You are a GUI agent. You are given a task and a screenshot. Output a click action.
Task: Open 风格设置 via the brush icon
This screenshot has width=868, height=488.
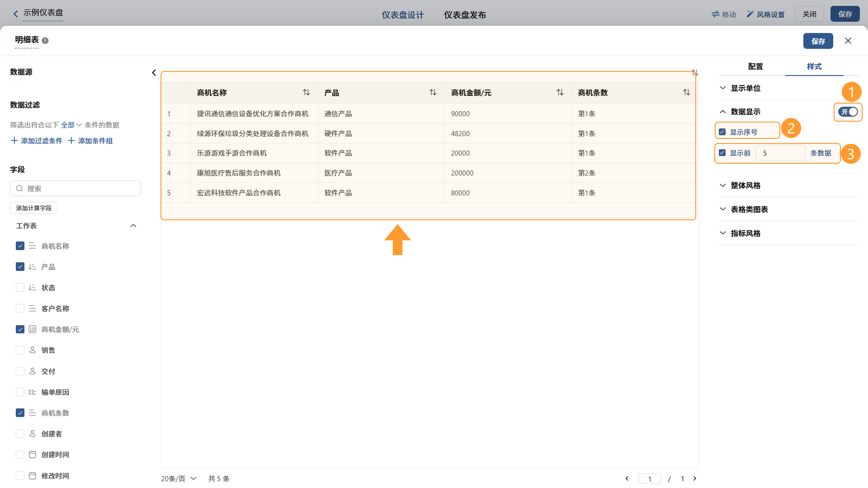[750, 14]
